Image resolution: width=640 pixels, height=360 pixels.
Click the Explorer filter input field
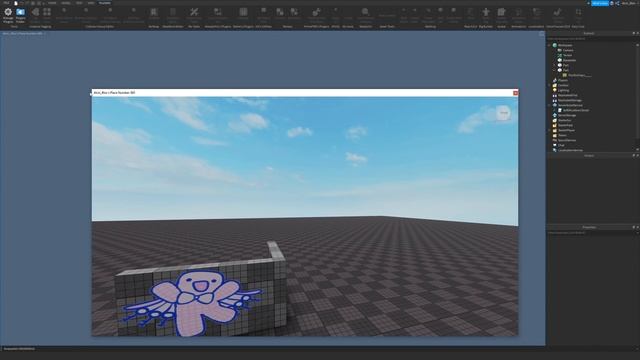pos(591,39)
